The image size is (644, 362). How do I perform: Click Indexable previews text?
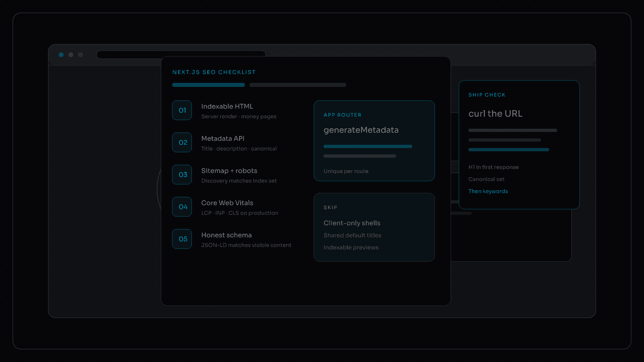pyautogui.click(x=351, y=247)
